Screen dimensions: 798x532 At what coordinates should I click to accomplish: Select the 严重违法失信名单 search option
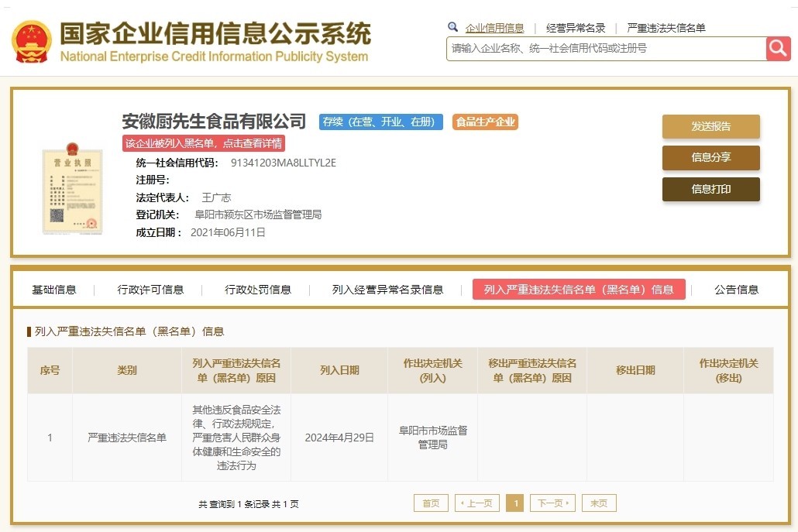666,28
